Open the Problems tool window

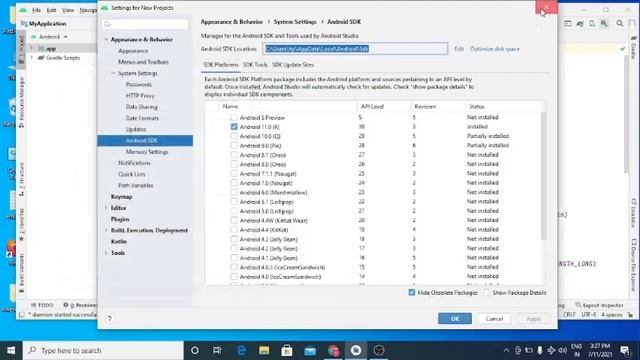point(80,305)
